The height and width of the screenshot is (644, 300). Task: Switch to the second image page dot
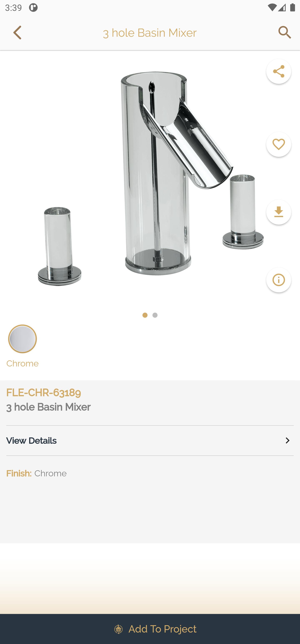155,315
